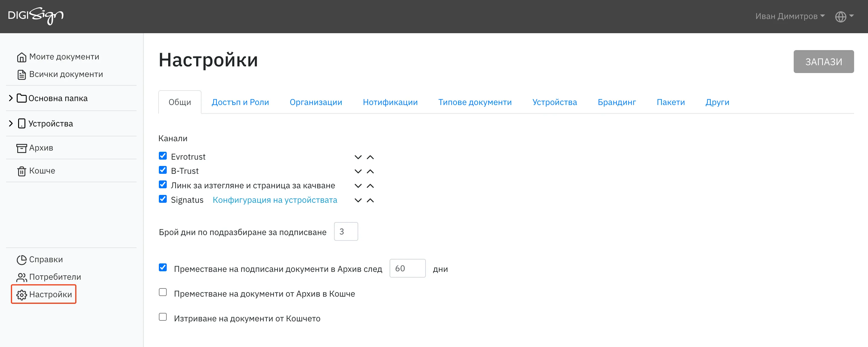Open the Иван Димитров user dropdown

tap(790, 16)
